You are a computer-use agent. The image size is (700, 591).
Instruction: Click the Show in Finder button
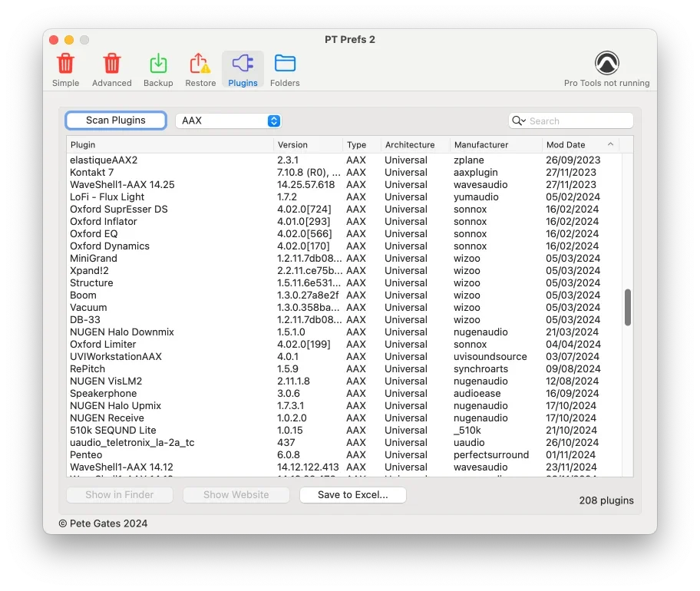[120, 494]
